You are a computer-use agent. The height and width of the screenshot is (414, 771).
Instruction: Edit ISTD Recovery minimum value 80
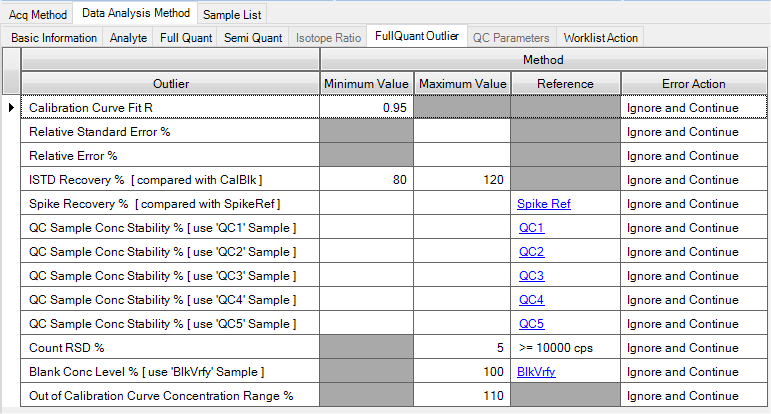367,180
